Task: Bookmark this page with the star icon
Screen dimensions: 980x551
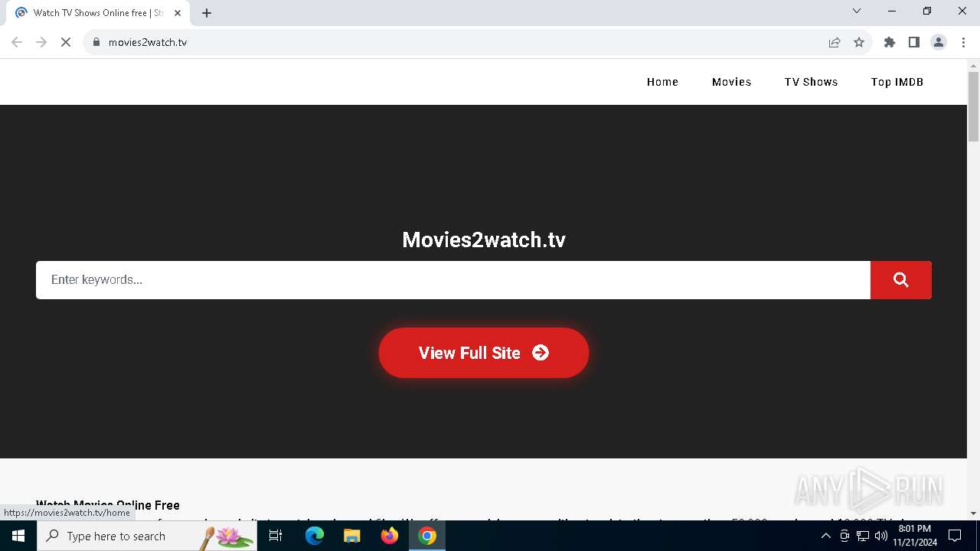Action: coord(859,42)
